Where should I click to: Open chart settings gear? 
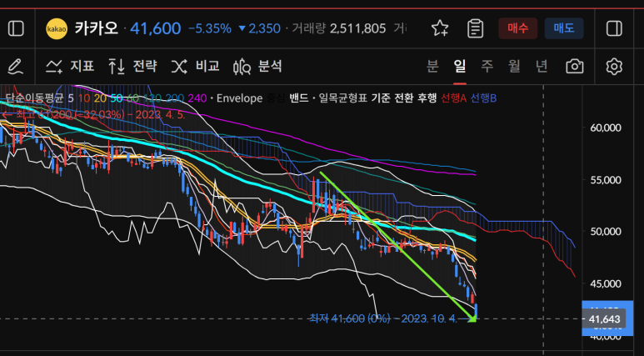click(614, 66)
